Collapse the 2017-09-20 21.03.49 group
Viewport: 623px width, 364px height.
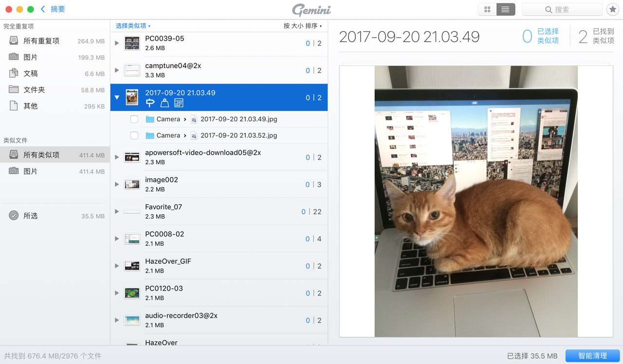[117, 97]
